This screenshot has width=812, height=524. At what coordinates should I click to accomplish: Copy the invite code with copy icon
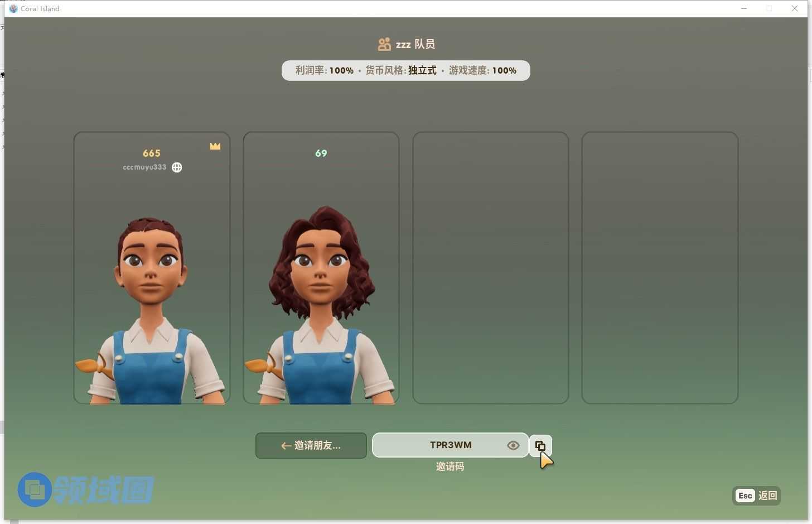[540, 445]
